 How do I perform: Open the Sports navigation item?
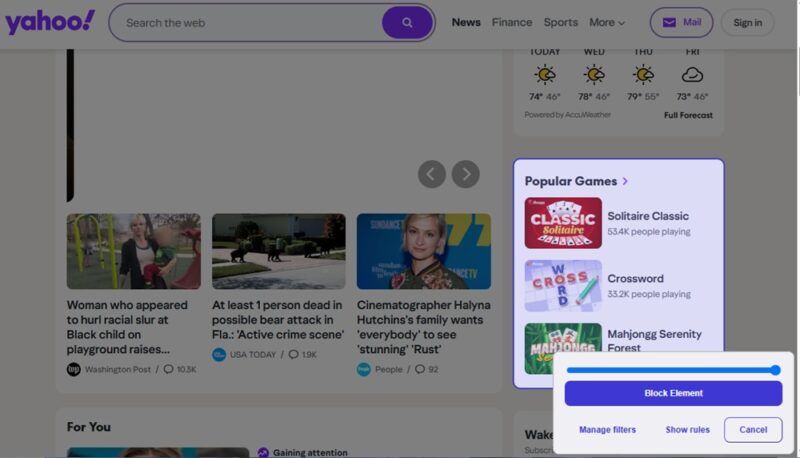tap(561, 22)
